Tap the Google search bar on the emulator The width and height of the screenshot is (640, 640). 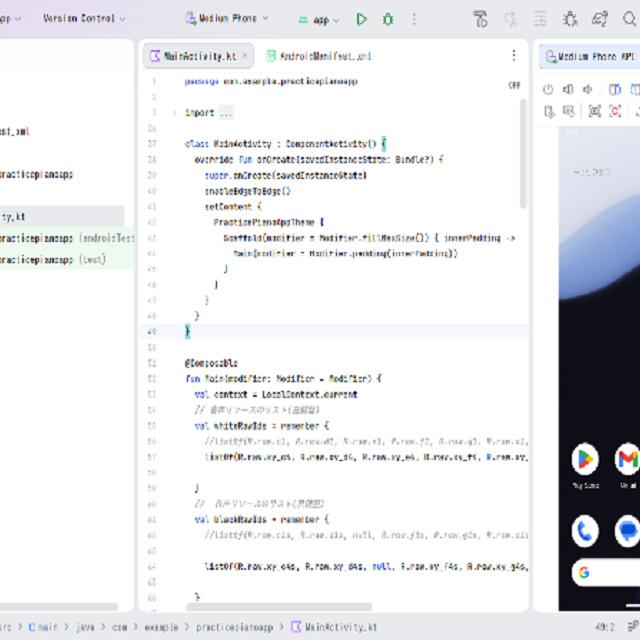[x=606, y=573]
